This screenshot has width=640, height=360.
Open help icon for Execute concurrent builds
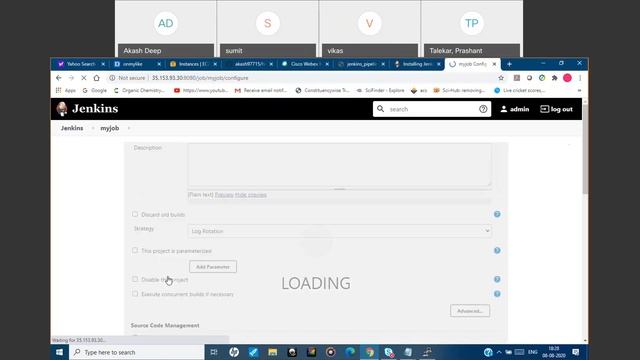(497, 294)
